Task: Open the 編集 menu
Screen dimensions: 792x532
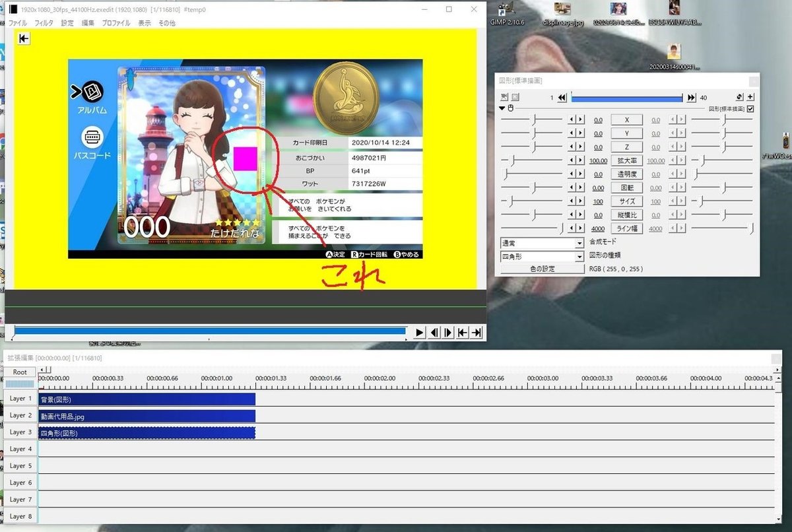Action: pos(88,23)
